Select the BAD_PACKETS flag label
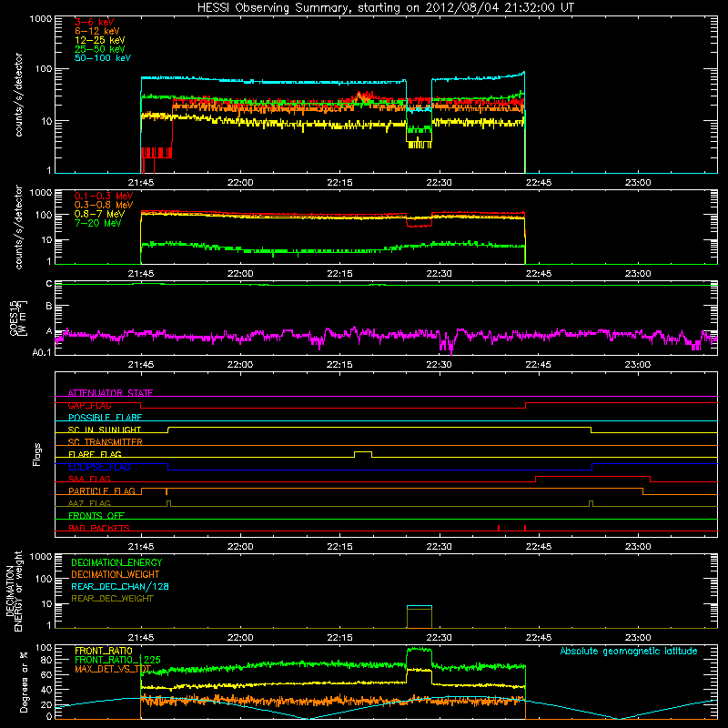The height and width of the screenshot is (728, 728). [99, 528]
